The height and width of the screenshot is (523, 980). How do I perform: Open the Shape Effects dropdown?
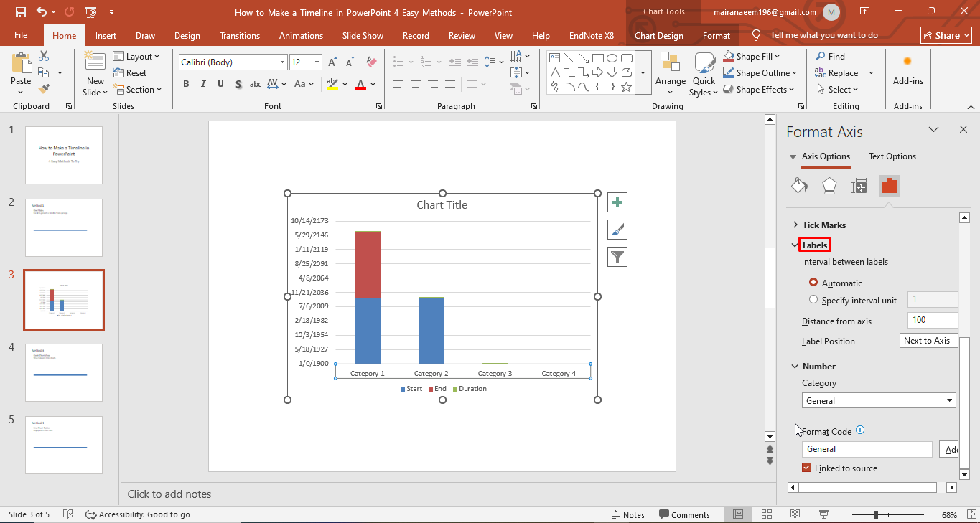point(760,90)
